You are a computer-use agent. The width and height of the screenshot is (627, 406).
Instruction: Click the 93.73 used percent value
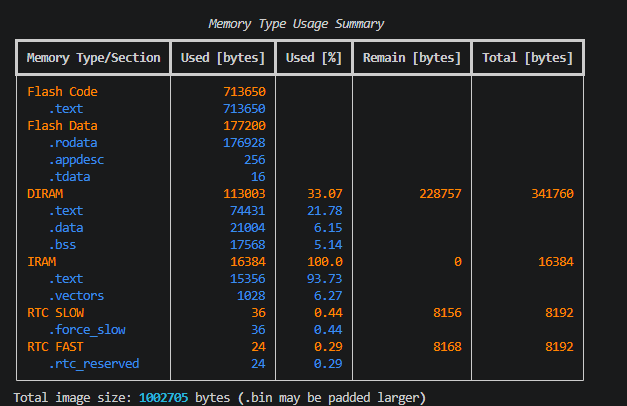(x=325, y=279)
